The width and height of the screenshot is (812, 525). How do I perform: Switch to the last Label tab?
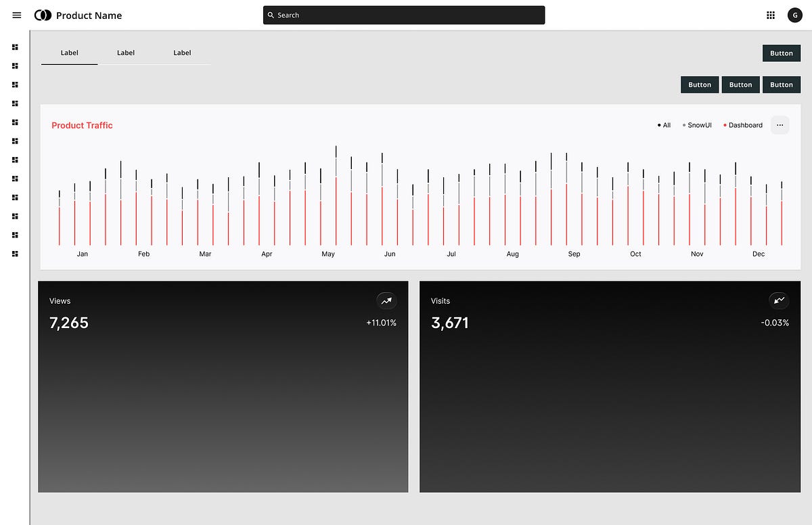[x=182, y=53]
